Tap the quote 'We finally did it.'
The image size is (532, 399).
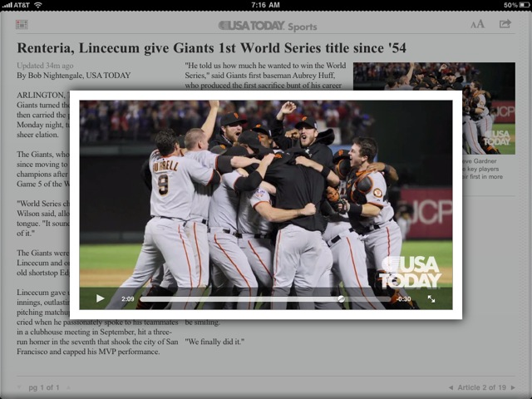tap(214, 342)
